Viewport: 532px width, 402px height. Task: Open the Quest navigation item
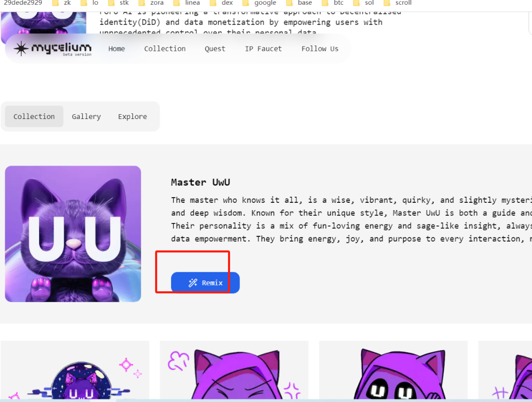[215, 49]
